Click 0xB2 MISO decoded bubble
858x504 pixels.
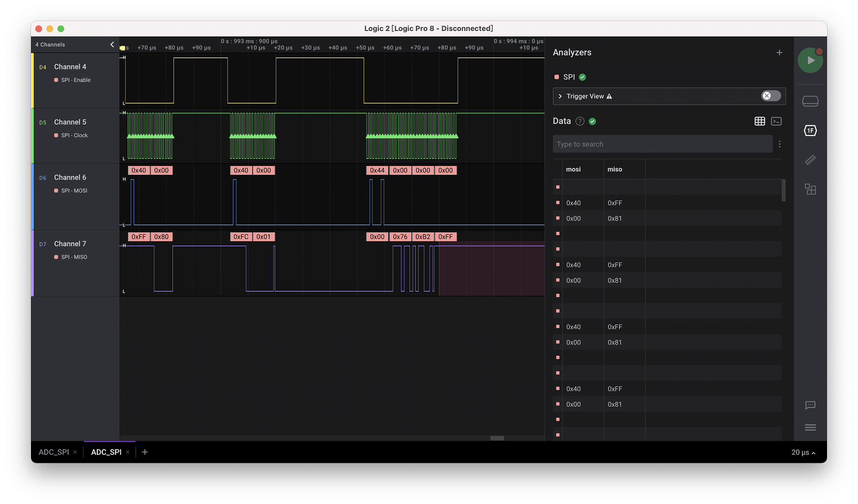coord(423,237)
